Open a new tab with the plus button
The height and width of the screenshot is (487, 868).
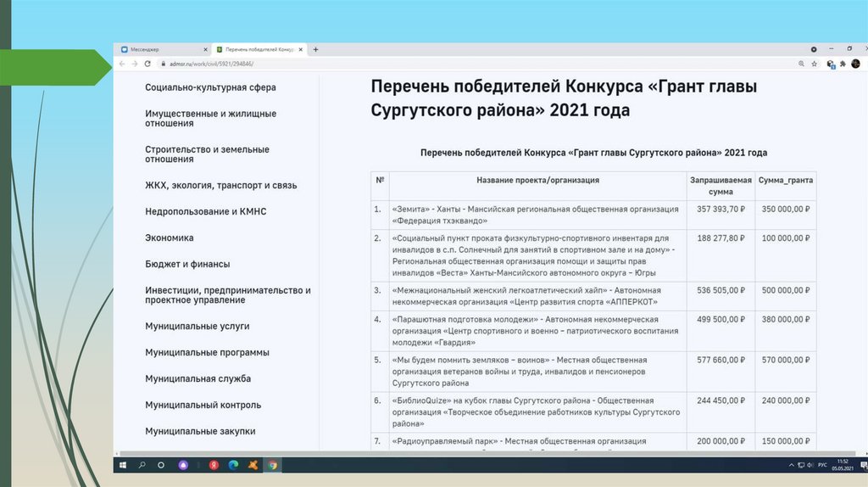(x=315, y=49)
